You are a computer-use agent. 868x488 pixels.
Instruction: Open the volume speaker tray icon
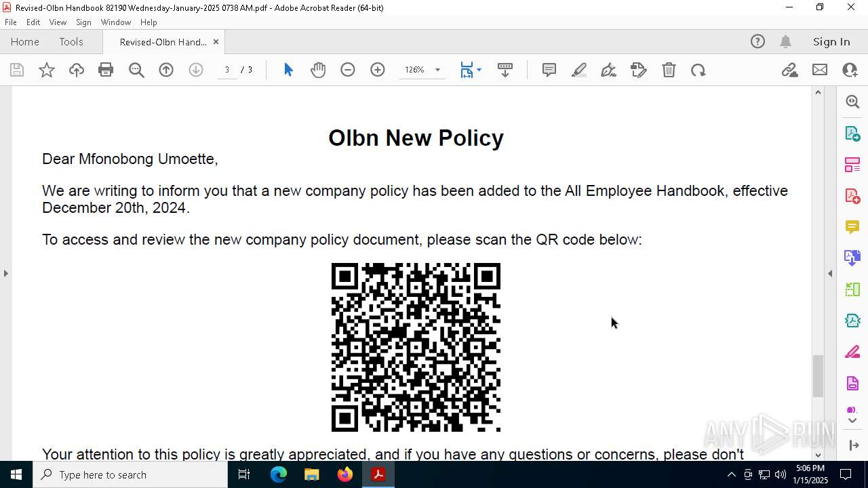tap(781, 474)
